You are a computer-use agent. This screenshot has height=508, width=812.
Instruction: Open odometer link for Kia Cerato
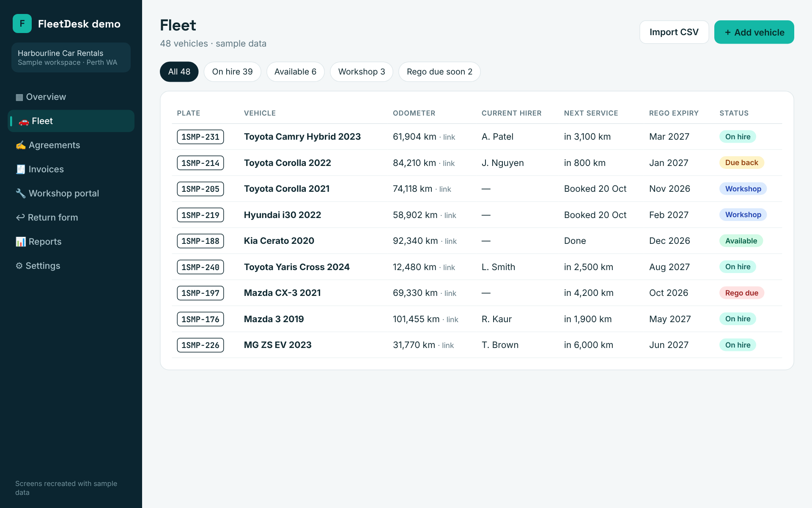[x=451, y=241]
